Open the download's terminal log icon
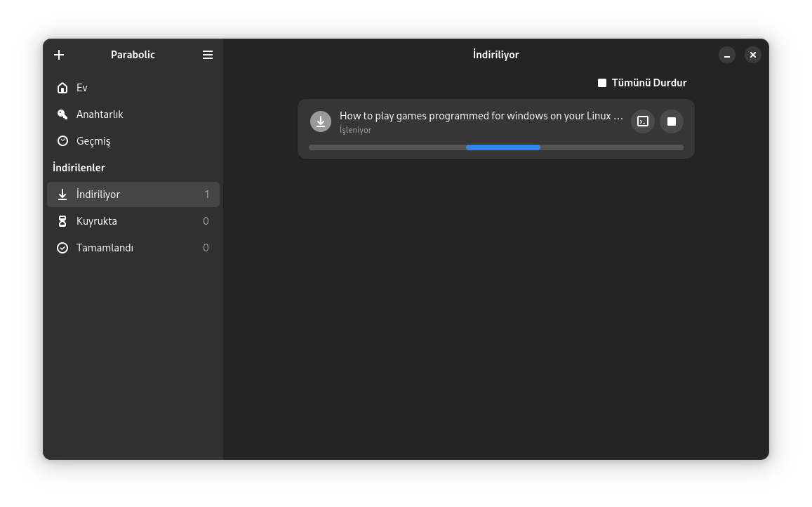Image resolution: width=812 pixels, height=507 pixels. 642,121
